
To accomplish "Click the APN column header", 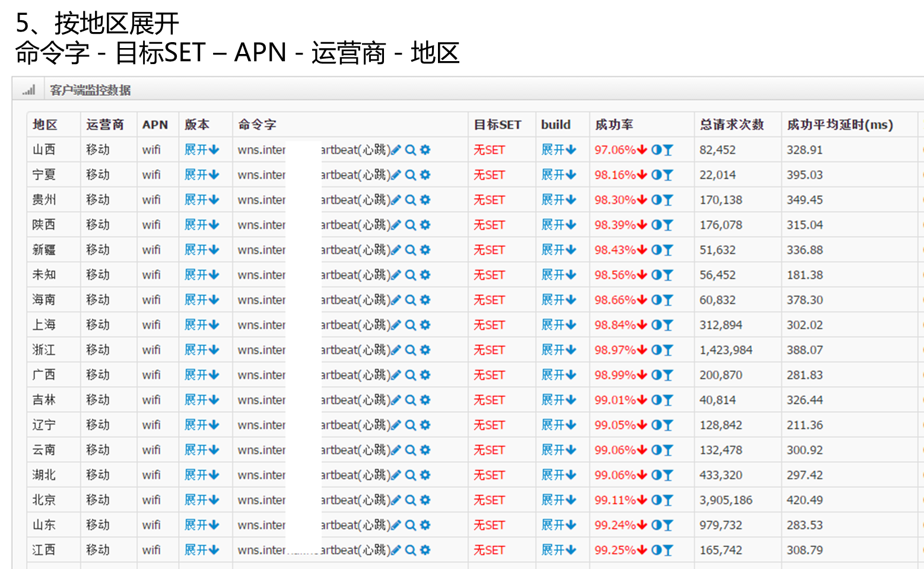I will (x=155, y=125).
